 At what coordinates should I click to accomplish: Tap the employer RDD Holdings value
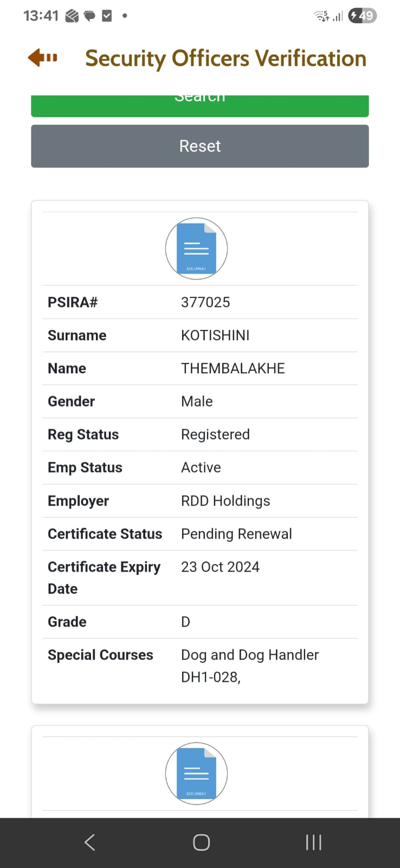(x=225, y=501)
